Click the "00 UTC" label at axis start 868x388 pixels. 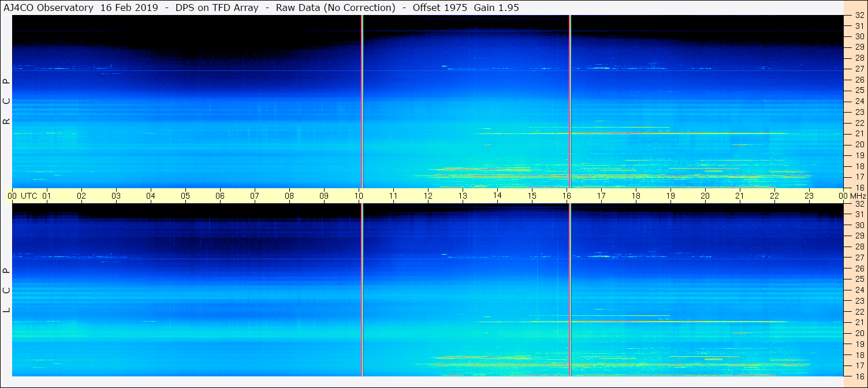click(x=22, y=196)
